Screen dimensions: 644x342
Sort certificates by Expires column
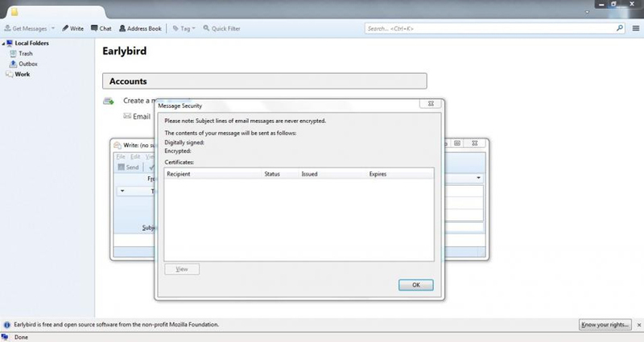click(400, 174)
